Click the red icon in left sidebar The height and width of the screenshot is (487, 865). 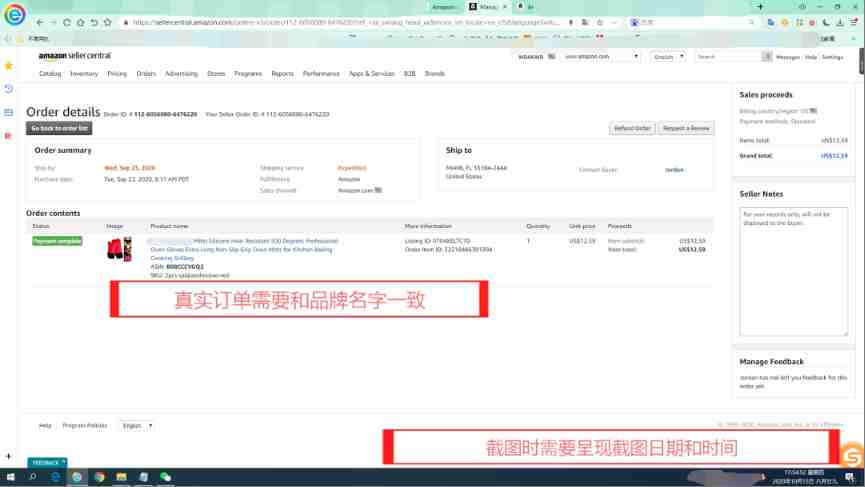click(x=8, y=136)
